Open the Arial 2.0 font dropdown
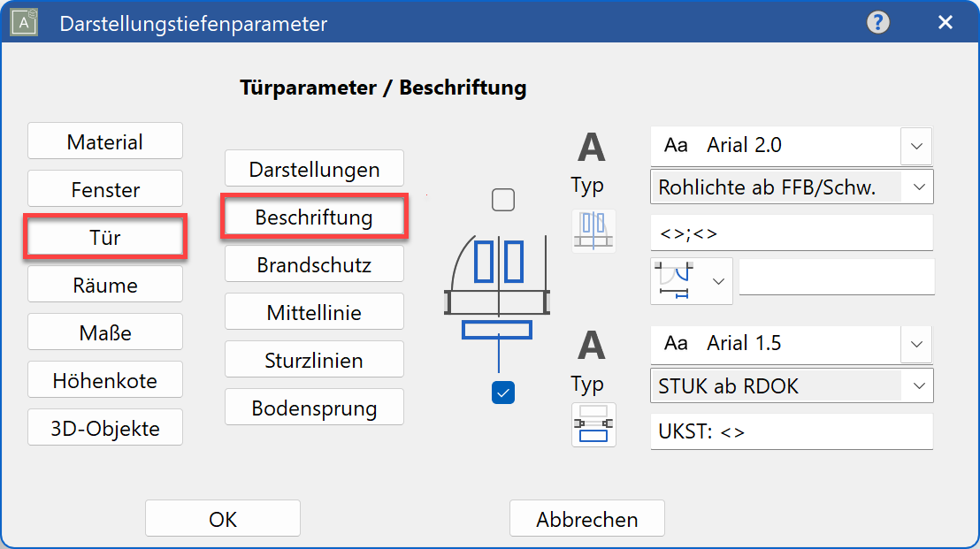980x549 pixels. (x=917, y=146)
